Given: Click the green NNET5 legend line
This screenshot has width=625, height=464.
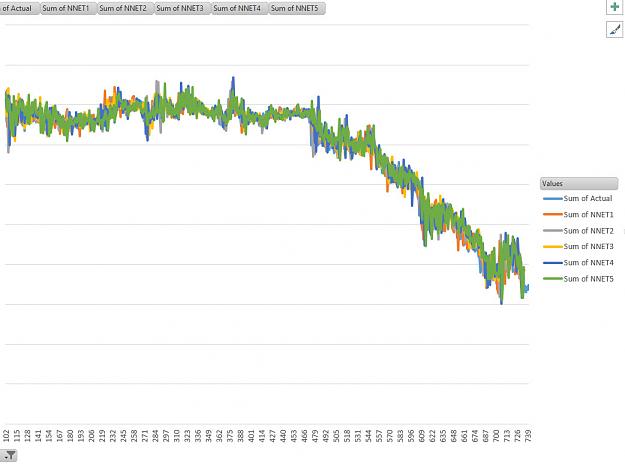Looking at the screenshot, I should pyautogui.click(x=553, y=279).
